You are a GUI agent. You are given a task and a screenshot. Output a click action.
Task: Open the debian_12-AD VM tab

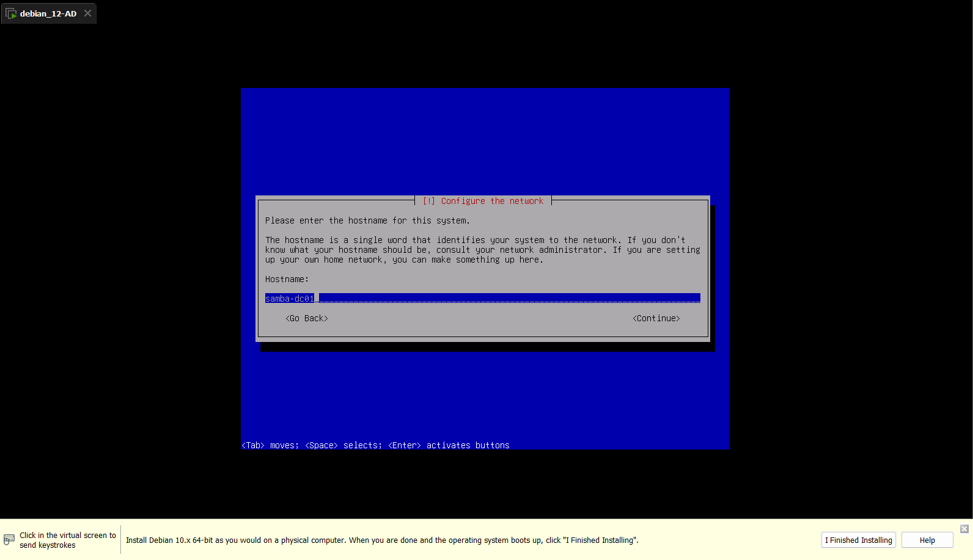tap(48, 13)
